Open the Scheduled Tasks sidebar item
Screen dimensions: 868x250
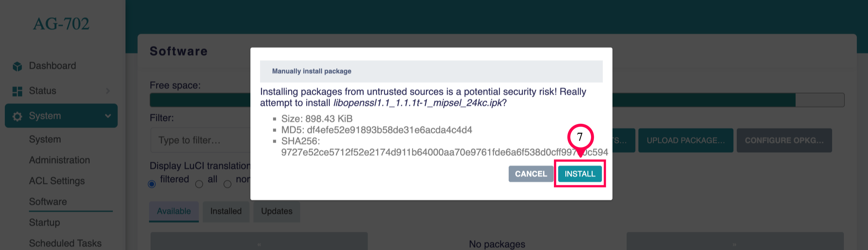[x=65, y=243]
